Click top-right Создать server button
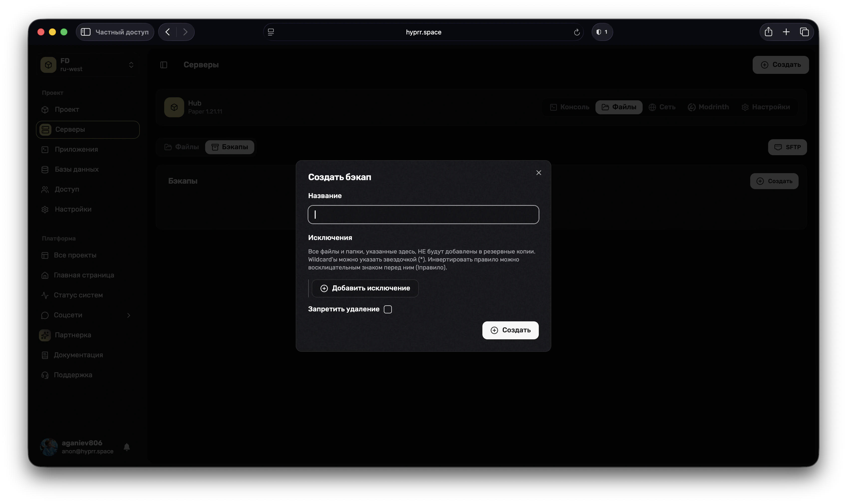 click(x=780, y=65)
